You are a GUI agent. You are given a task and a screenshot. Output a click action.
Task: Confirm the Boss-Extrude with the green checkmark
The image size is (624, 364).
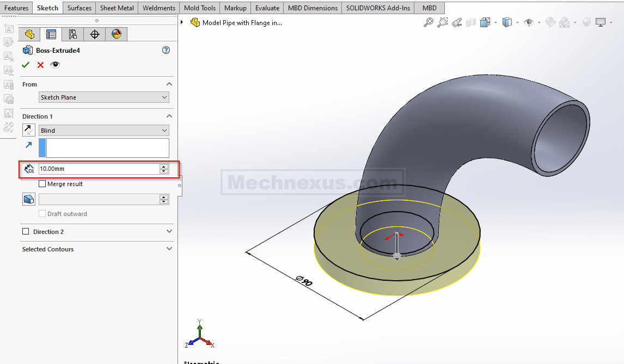(26, 65)
